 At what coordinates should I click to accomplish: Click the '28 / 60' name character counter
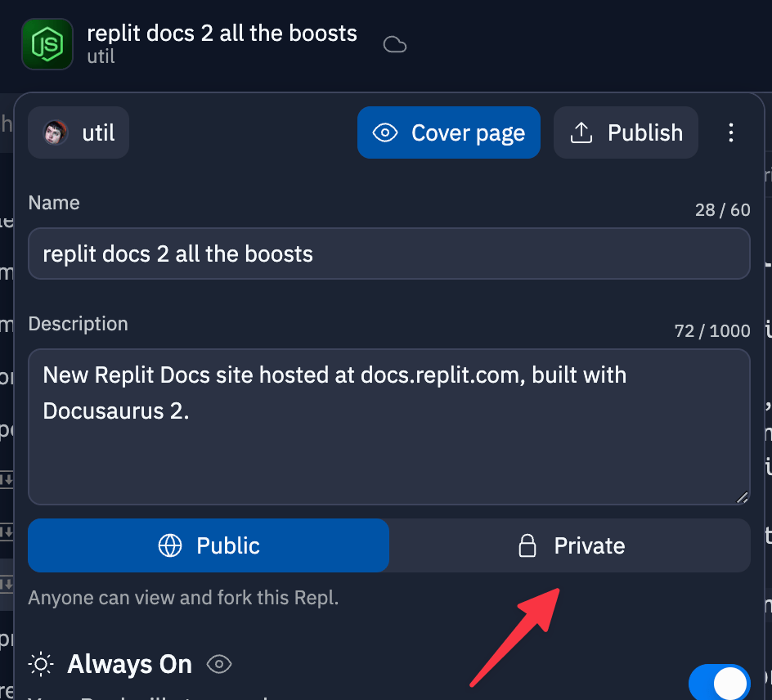722,210
